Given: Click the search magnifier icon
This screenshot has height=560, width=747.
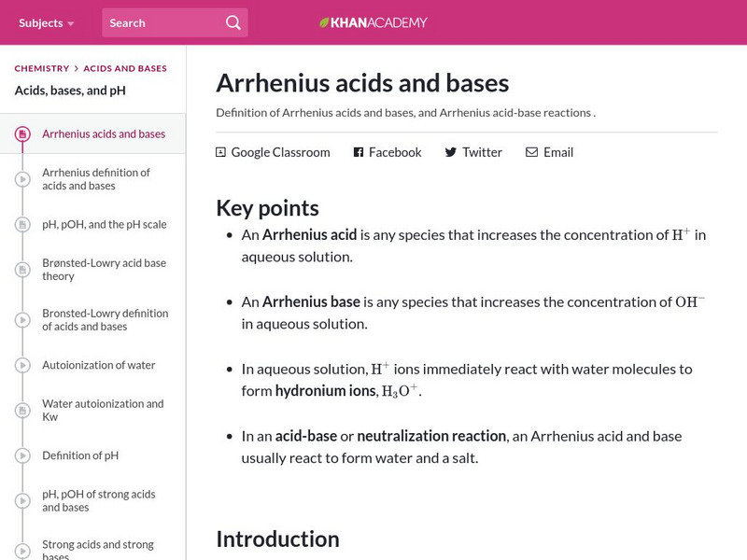Looking at the screenshot, I should pos(233,22).
